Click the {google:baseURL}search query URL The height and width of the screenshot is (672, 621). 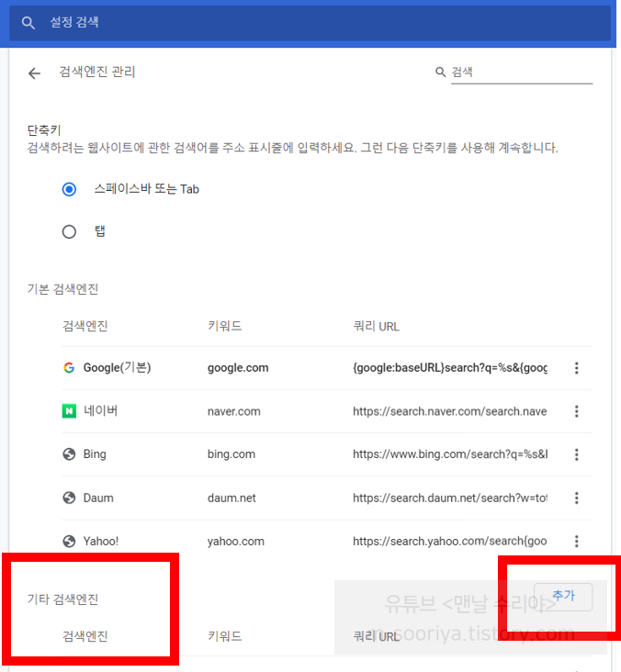pyautogui.click(x=450, y=368)
